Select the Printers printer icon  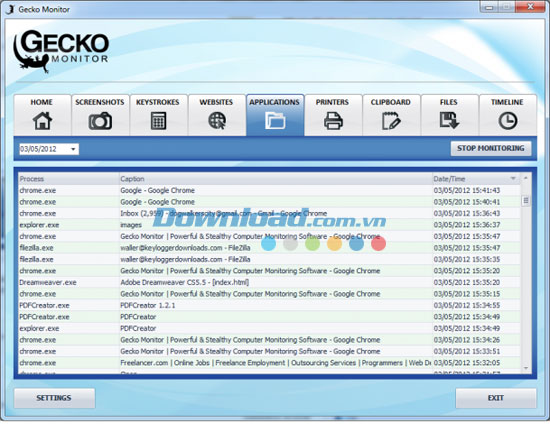333,121
